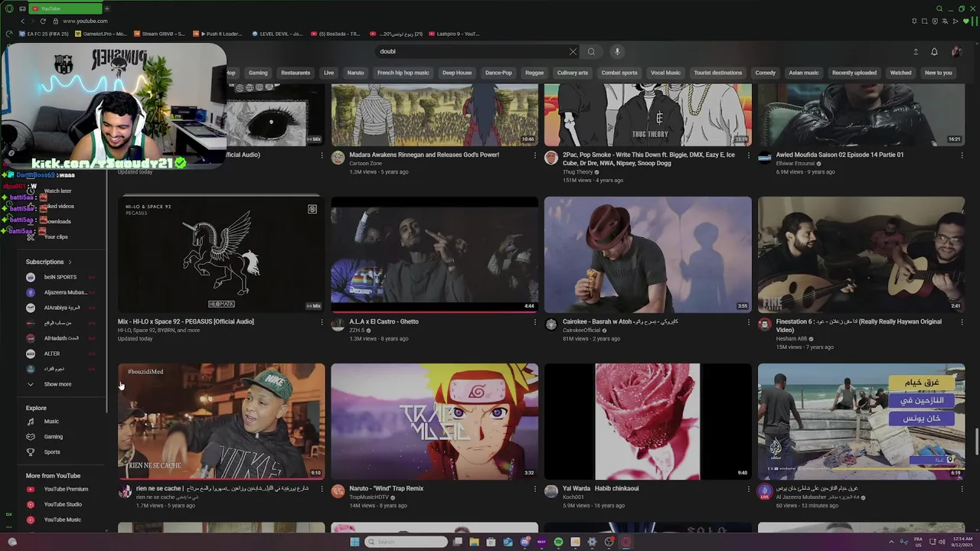This screenshot has width=980, height=551.
Task: Open Opera GX icon in the taskbar
Action: 626,542
